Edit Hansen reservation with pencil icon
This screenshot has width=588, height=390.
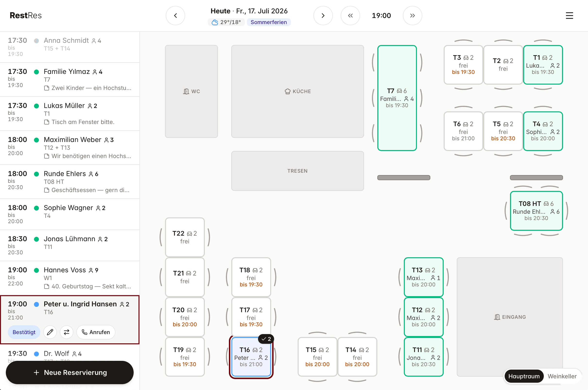click(x=50, y=332)
